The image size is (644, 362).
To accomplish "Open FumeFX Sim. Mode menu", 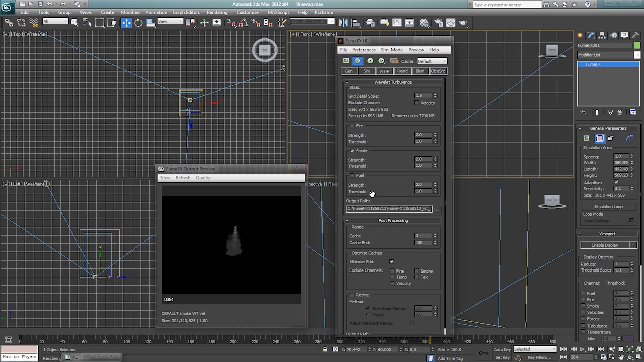I will point(392,50).
